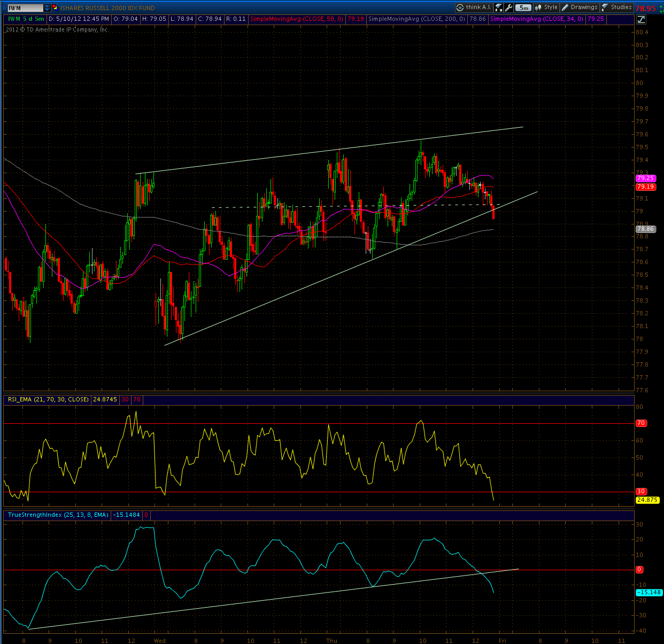The height and width of the screenshot is (644, 664).
Task: Click red 79.19 price axis bubble
Action: pyautogui.click(x=646, y=187)
